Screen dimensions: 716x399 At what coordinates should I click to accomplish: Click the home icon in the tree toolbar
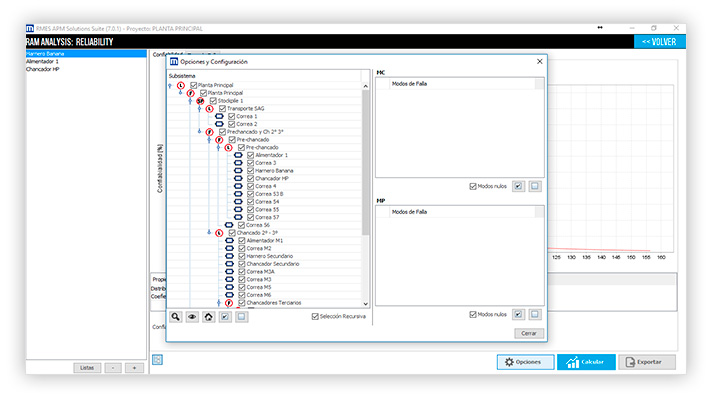tap(209, 316)
